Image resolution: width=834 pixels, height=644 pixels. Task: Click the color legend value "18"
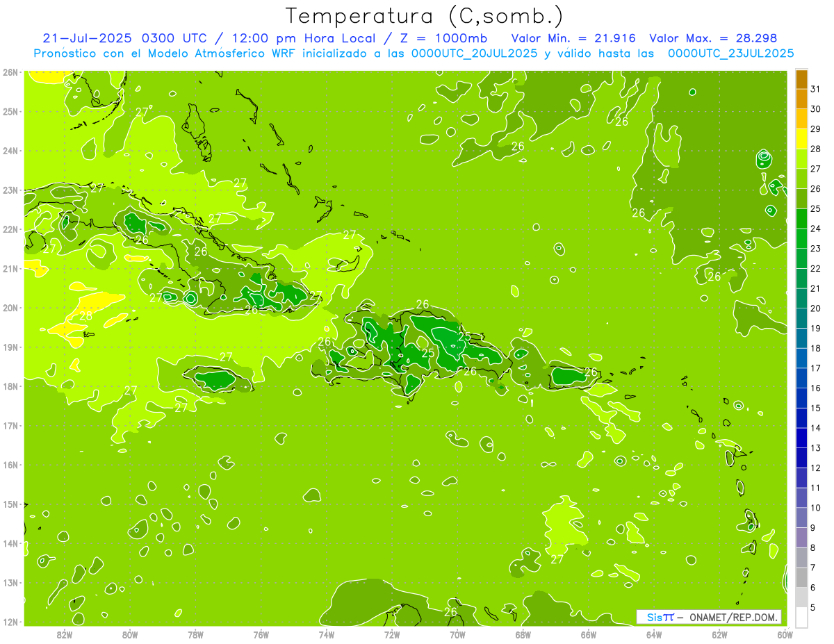tap(815, 348)
